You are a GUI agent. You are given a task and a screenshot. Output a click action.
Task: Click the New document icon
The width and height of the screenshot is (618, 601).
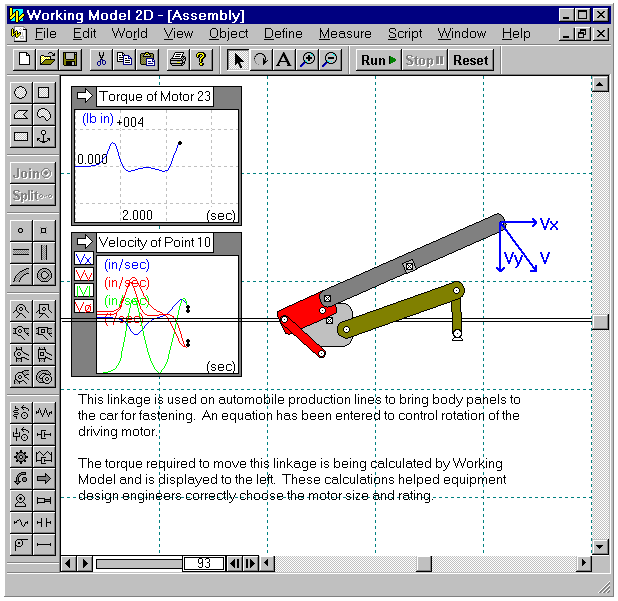[24, 60]
